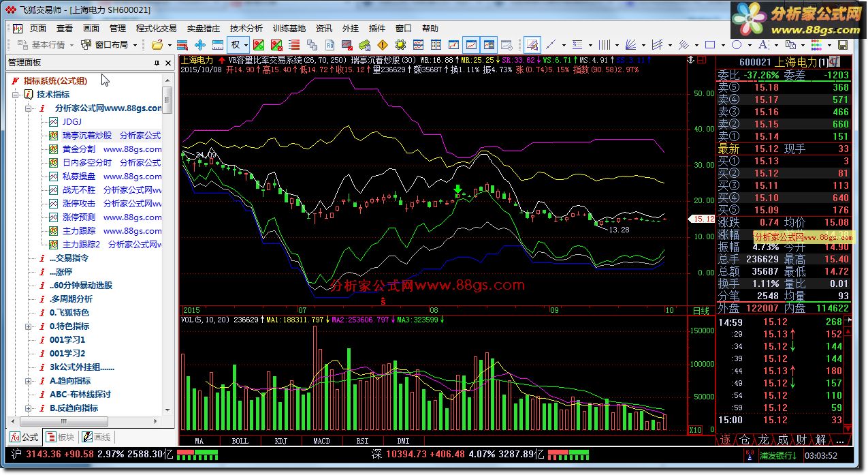Select the channel lines drawing tool
Screen dimensions: 868x475
click(657, 45)
